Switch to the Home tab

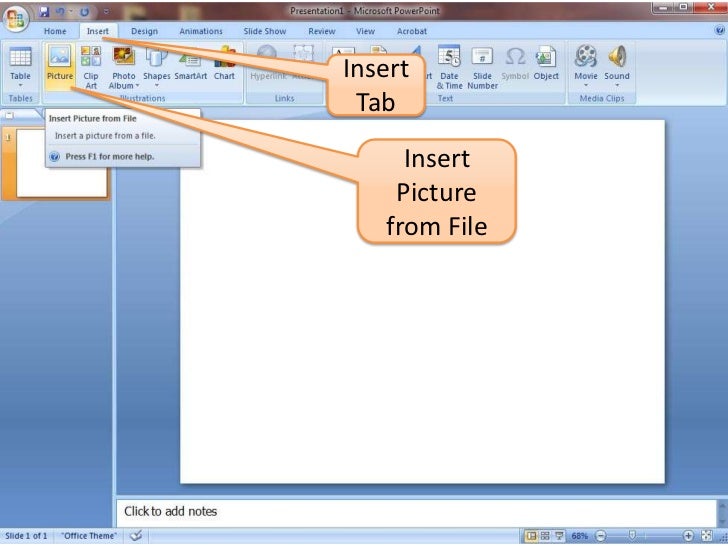point(55,31)
